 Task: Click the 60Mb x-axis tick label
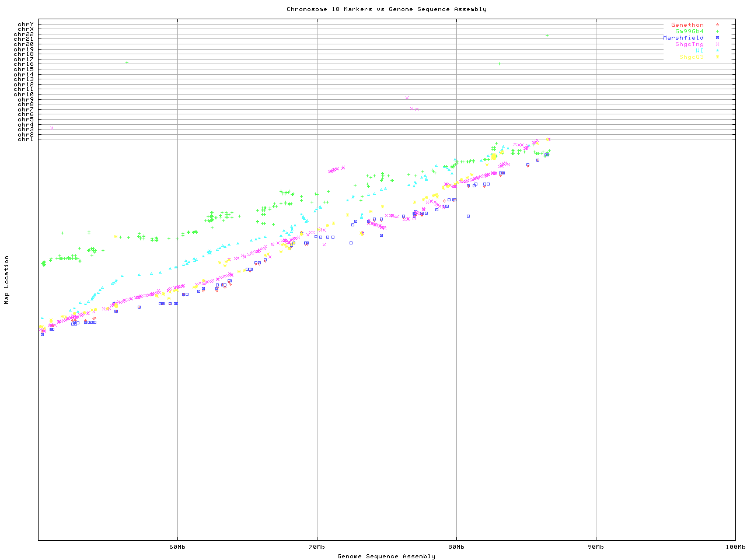pyautogui.click(x=177, y=547)
